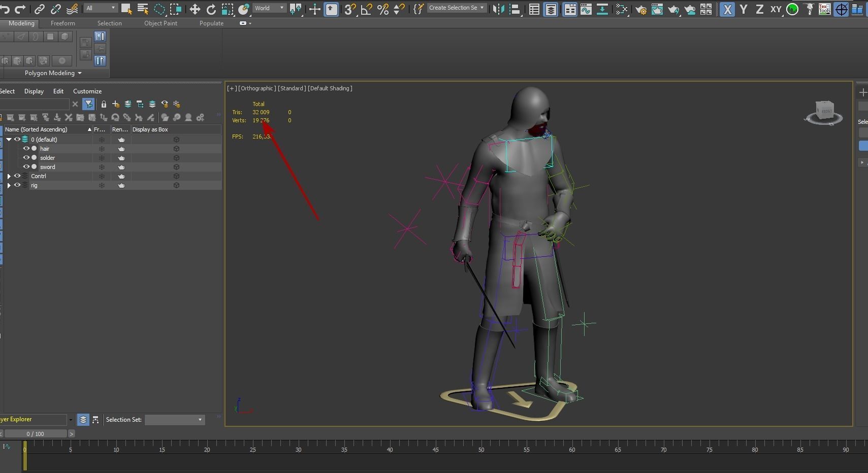Open the Object Paint ribbon tab
The image size is (868, 473).
(x=160, y=23)
